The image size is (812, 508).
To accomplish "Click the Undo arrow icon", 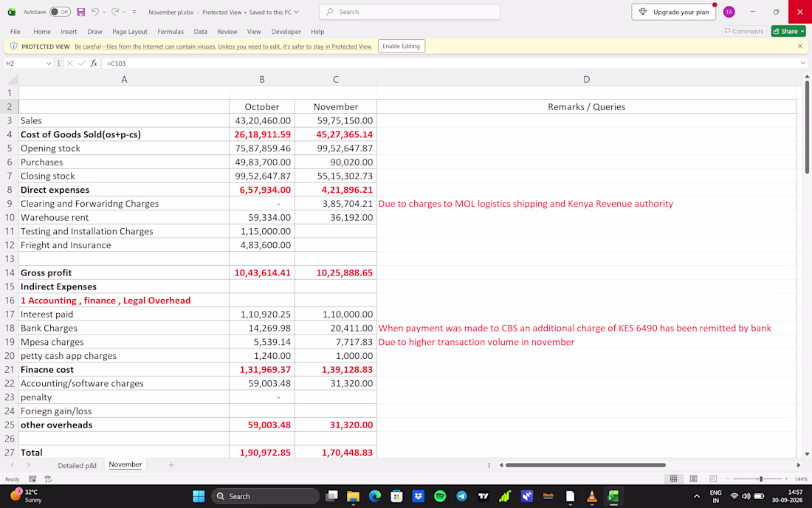I will tap(95, 12).
